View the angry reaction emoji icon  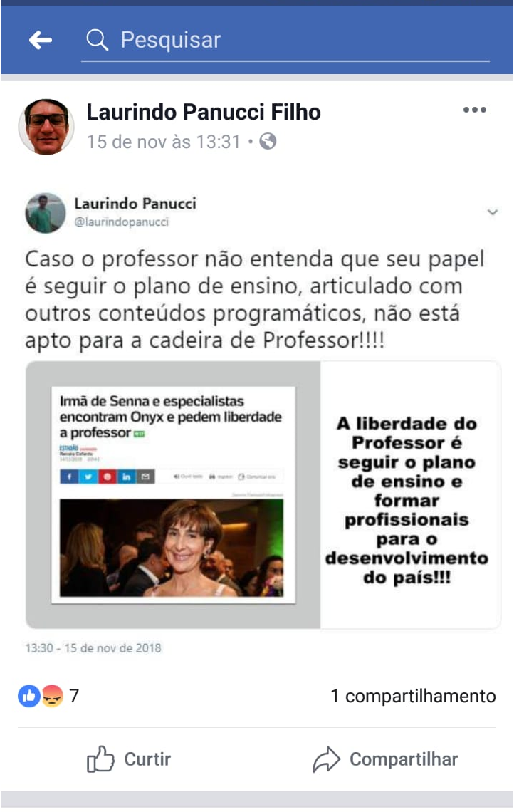pos(52,696)
